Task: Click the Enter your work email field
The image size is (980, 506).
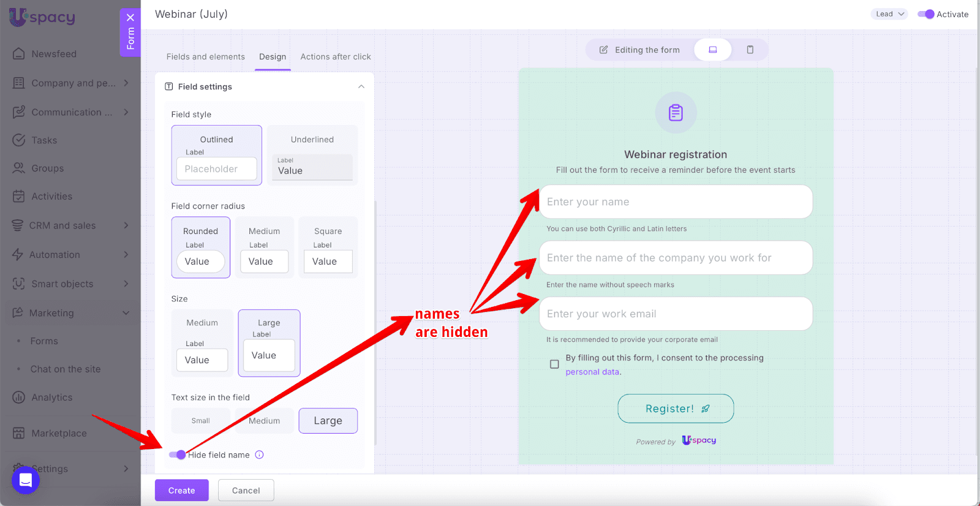Action: click(x=676, y=314)
